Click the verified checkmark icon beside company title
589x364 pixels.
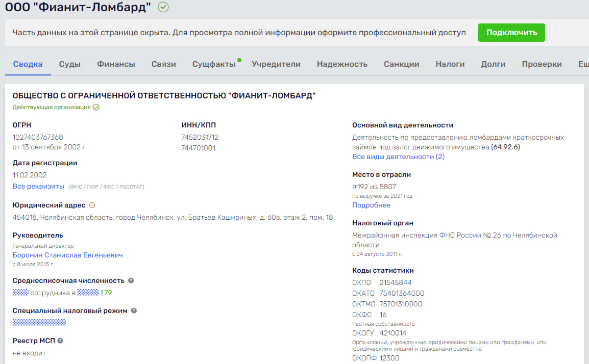[163, 7]
